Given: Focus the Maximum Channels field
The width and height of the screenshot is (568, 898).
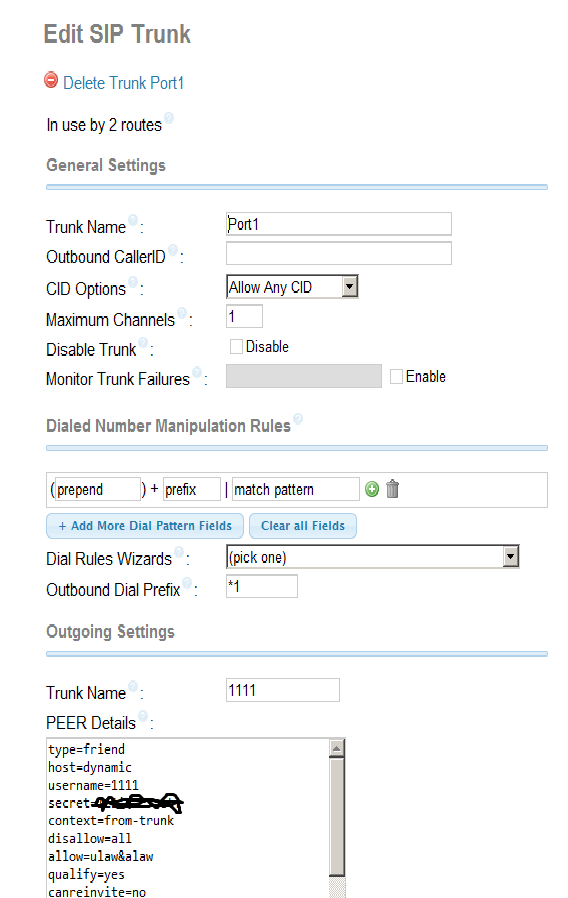Looking at the screenshot, I should (244, 316).
